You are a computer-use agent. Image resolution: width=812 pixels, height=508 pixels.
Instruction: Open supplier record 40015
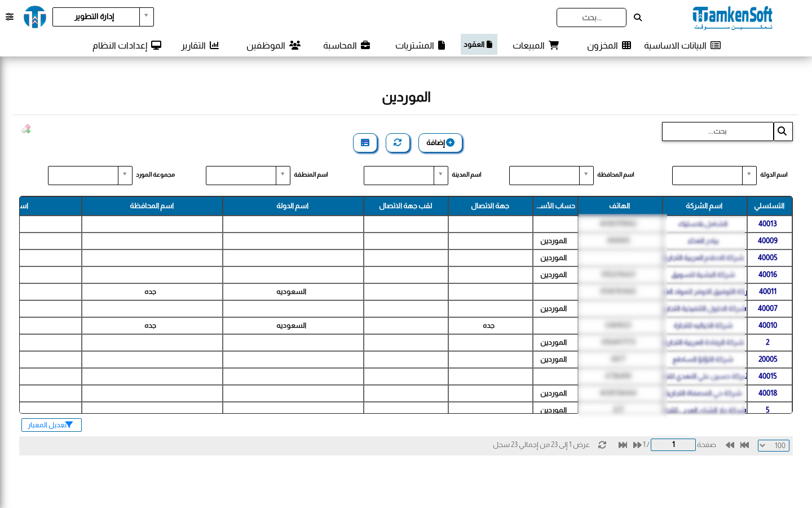767,376
